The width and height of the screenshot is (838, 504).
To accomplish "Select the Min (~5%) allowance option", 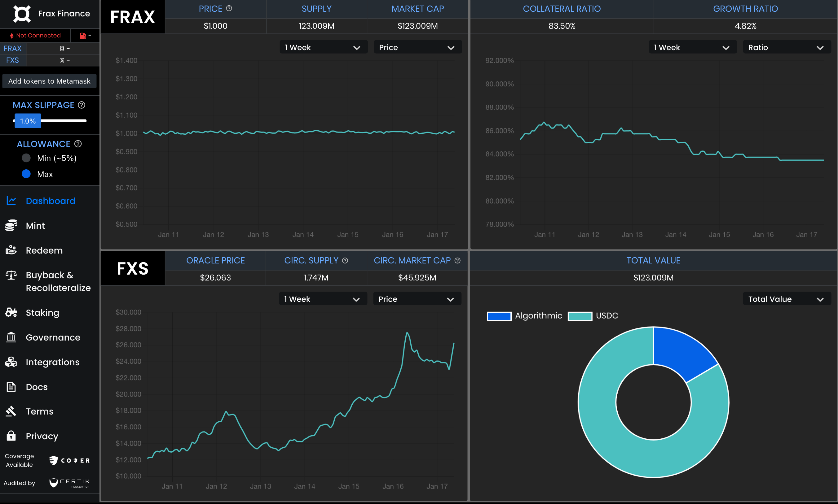I will (x=25, y=158).
